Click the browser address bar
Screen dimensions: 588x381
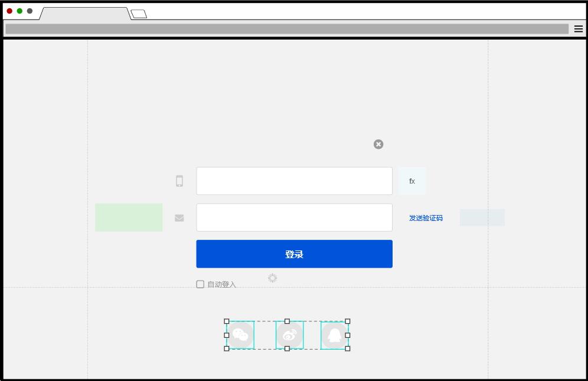287,29
